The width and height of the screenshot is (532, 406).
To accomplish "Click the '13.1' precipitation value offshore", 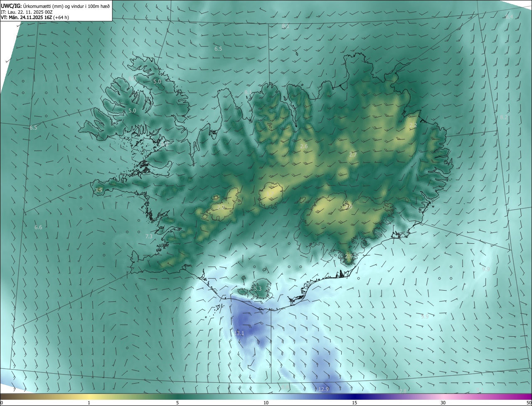I will point(239,333).
